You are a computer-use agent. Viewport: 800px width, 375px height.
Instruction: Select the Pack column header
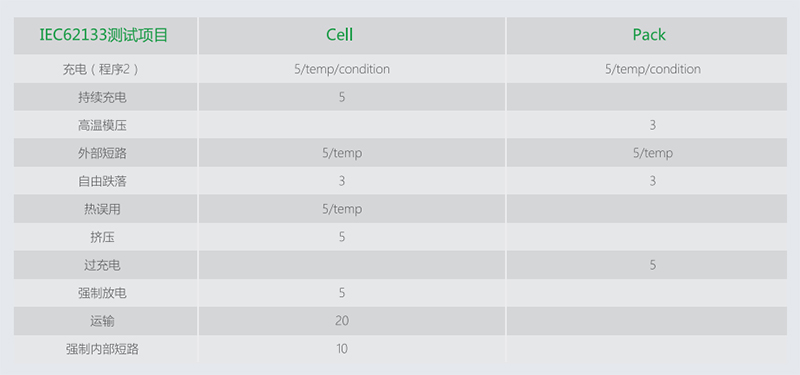[x=649, y=35]
